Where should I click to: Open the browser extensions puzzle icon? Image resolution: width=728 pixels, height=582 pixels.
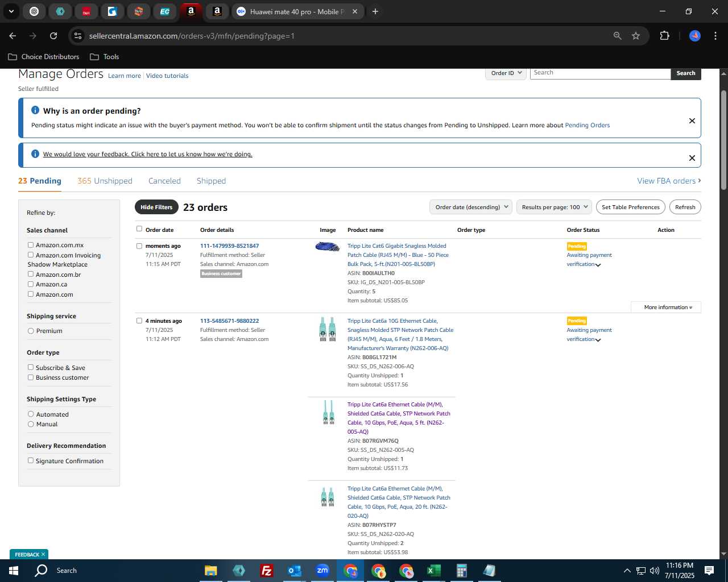click(664, 36)
